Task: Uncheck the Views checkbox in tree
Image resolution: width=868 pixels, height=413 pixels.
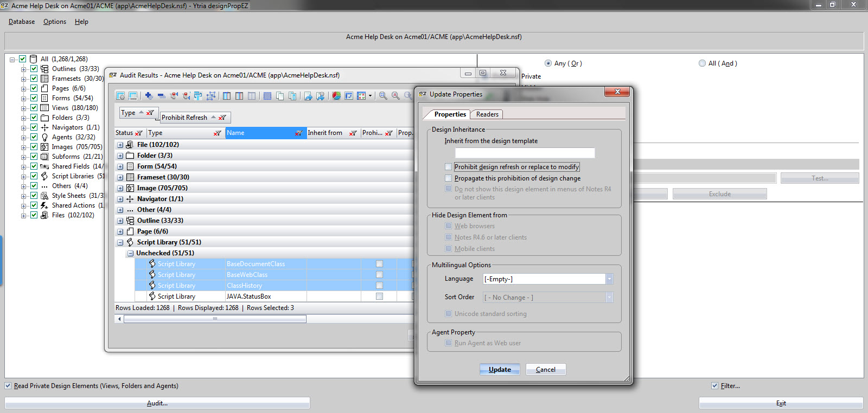Action: [x=34, y=108]
